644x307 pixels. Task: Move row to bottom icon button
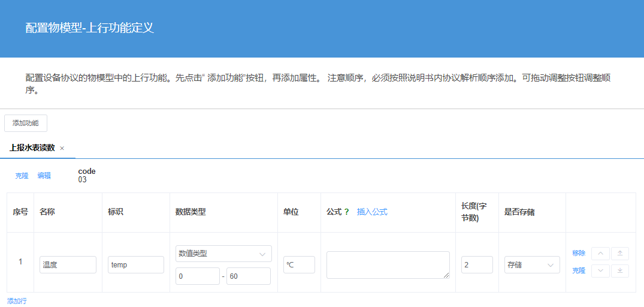pos(620,270)
